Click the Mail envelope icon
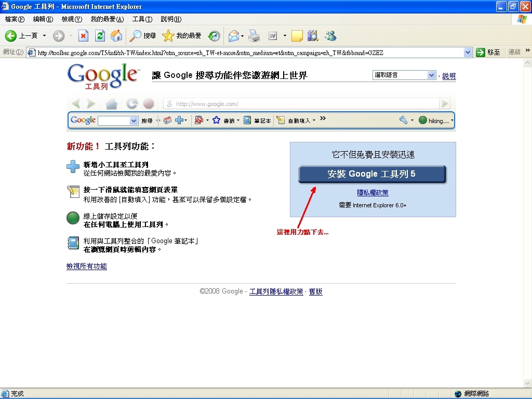 point(233,36)
